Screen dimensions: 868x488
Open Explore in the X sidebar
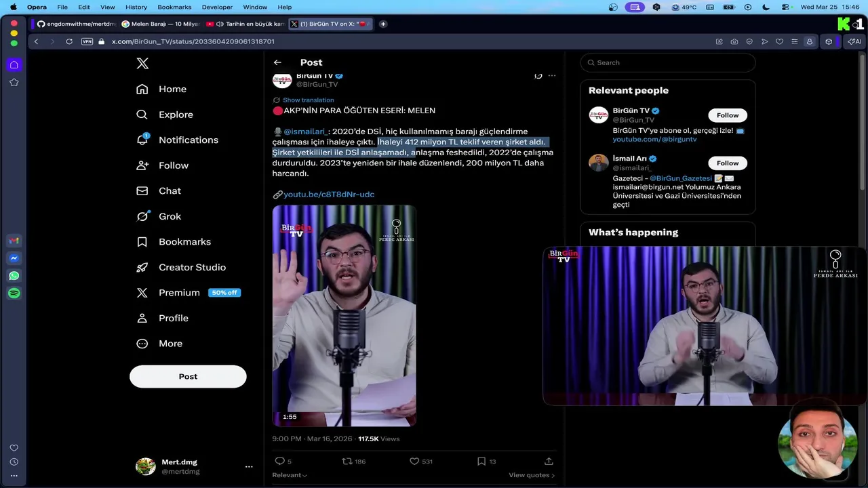pos(165,115)
